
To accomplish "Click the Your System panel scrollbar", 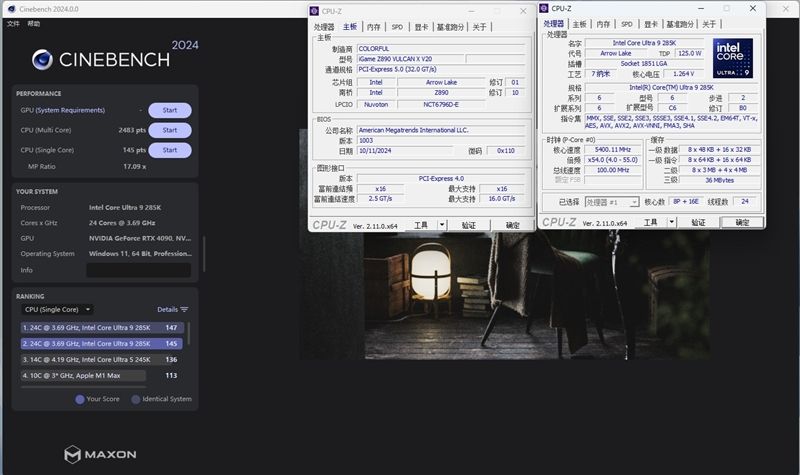I will click(x=204, y=254).
